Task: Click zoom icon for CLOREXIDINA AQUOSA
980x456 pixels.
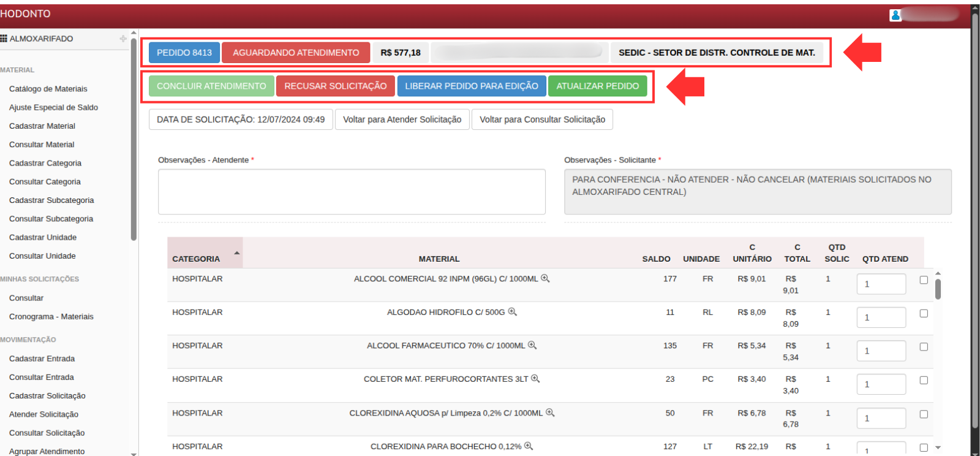Action: tap(550, 412)
